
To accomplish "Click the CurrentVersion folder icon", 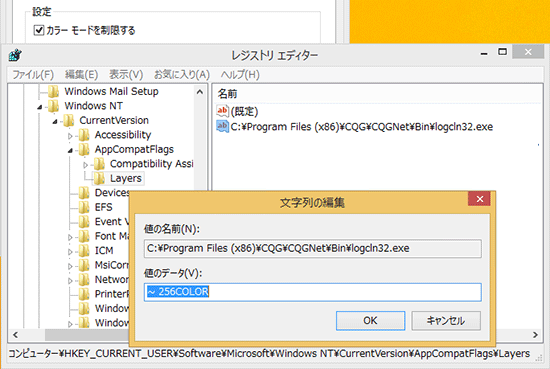I will pyautogui.click(x=69, y=120).
